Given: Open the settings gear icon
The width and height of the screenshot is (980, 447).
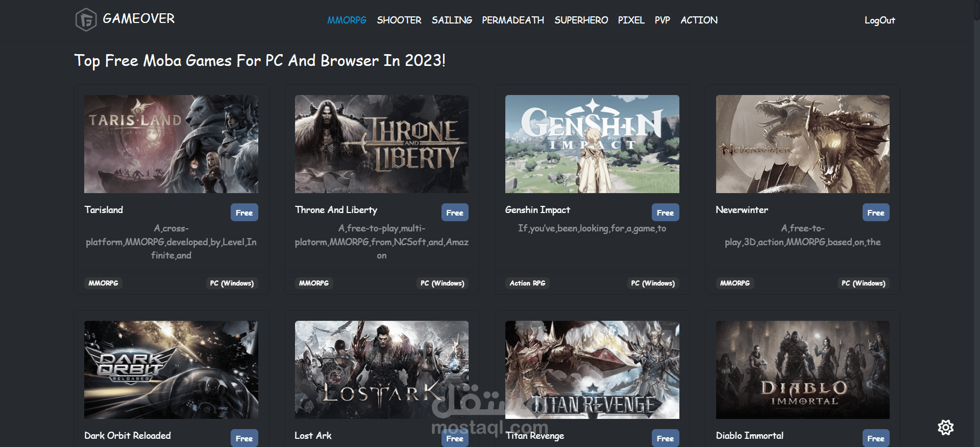Looking at the screenshot, I should (x=945, y=428).
